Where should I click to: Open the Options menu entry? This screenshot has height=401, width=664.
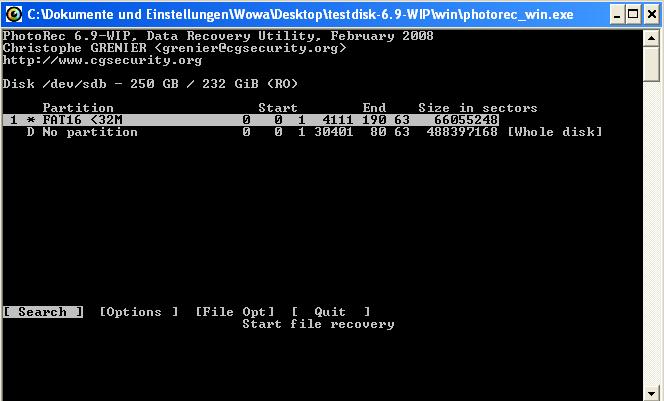(139, 312)
